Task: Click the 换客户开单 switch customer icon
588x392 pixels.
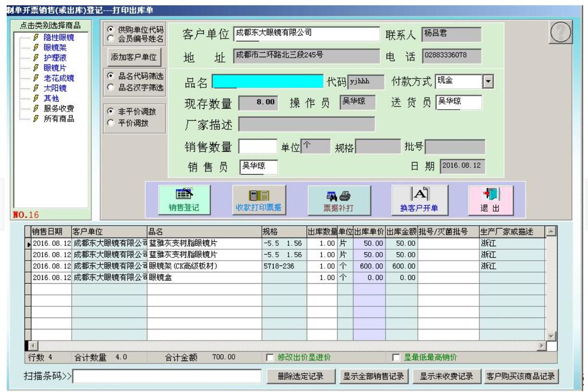Action: 416,199
